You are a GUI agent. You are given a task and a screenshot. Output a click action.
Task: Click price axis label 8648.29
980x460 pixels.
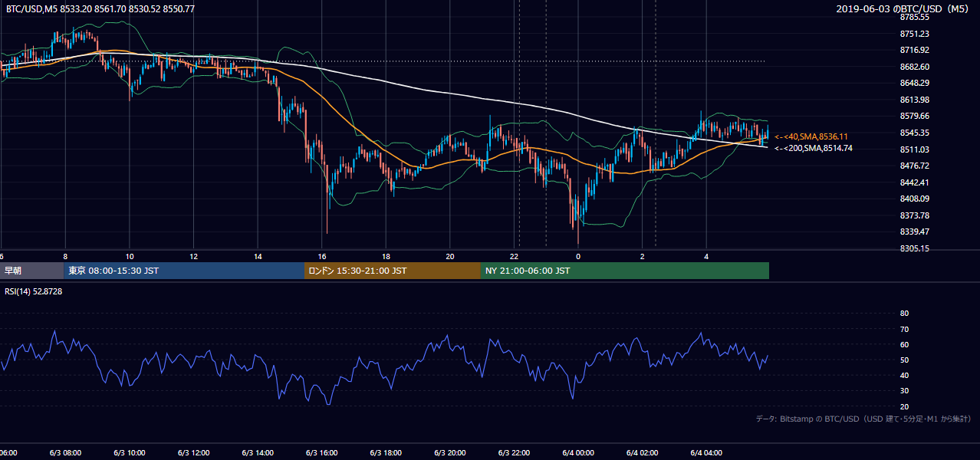[915, 83]
